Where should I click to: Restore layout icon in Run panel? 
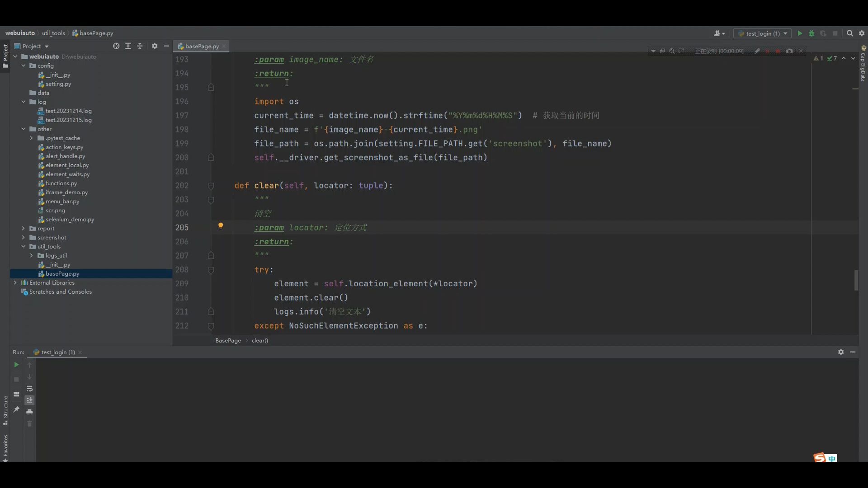(16, 394)
